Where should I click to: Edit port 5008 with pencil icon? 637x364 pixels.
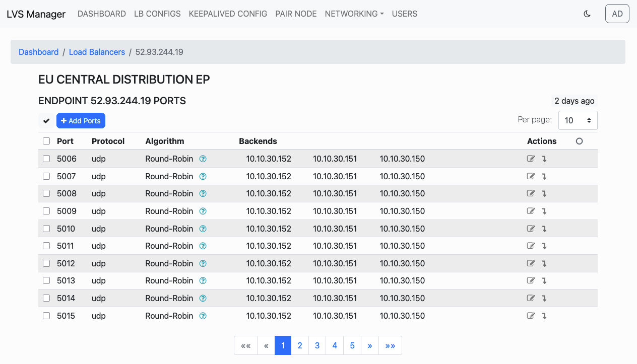531,194
